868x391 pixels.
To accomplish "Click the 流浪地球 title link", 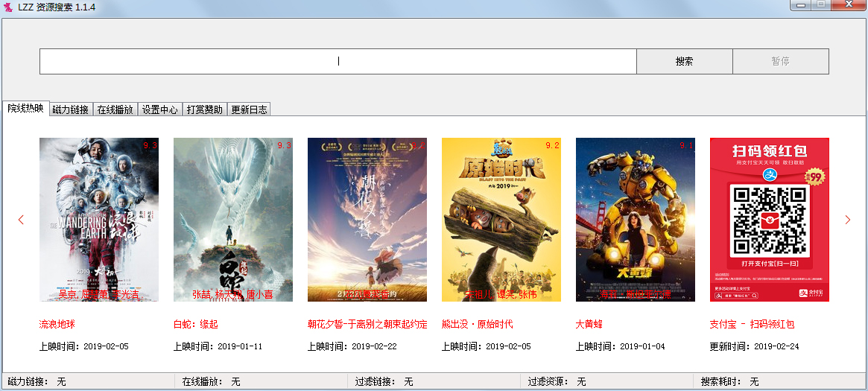I will [57, 325].
